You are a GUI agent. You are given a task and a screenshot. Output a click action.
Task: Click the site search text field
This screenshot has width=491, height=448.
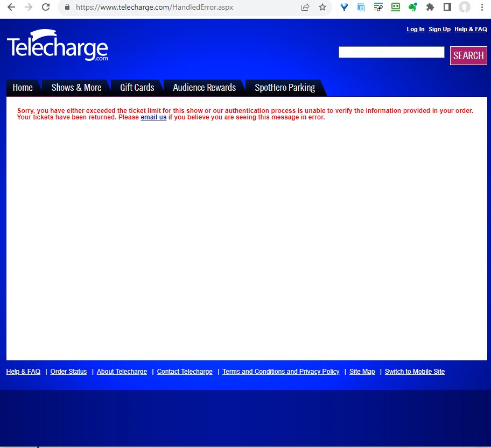(x=391, y=52)
